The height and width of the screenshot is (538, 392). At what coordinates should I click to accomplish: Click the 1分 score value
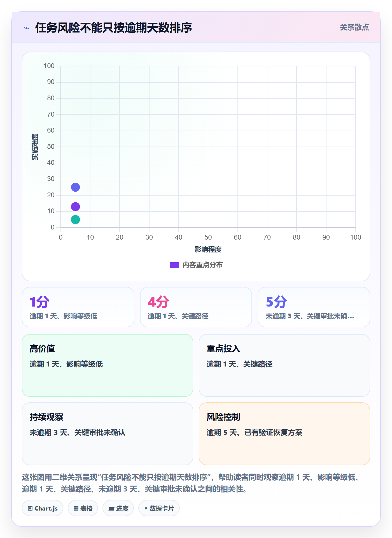pos(39,302)
